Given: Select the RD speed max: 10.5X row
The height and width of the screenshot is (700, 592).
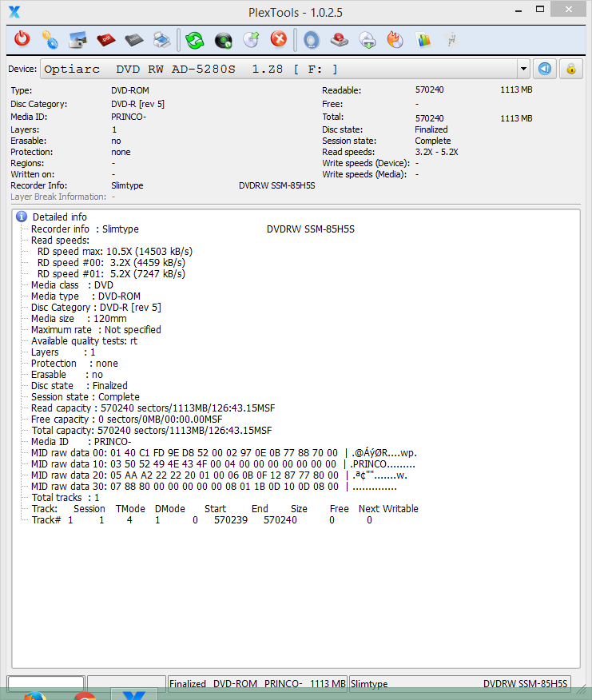Looking at the screenshot, I should click(x=115, y=252).
